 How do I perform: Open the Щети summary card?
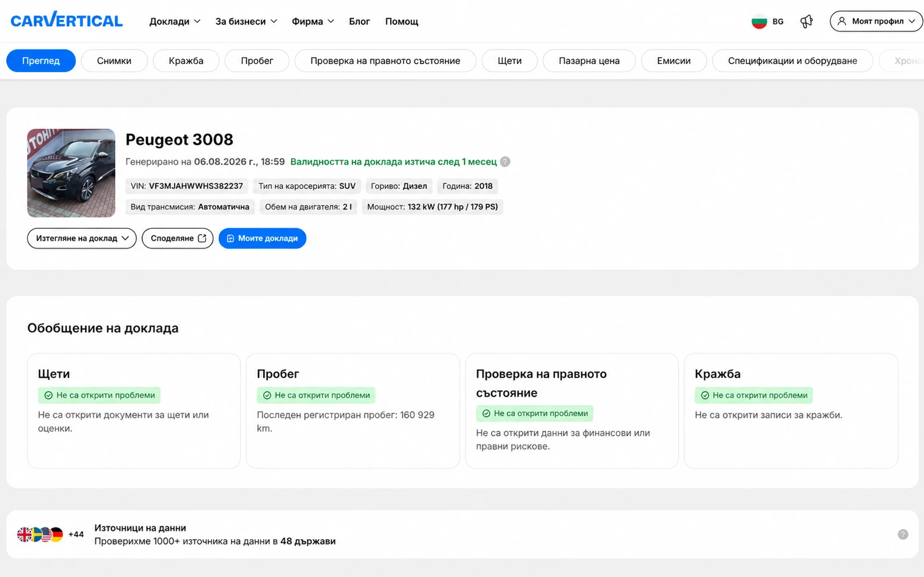coord(134,410)
